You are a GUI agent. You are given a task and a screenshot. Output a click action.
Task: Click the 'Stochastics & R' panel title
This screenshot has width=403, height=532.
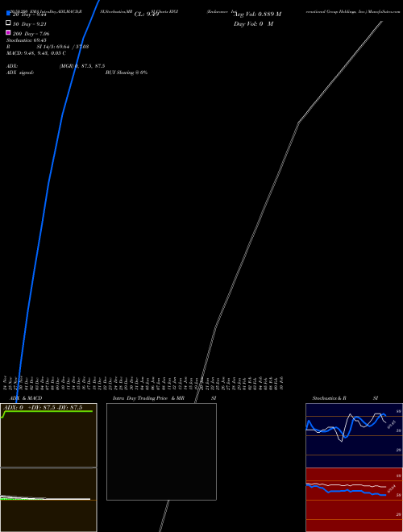(329, 398)
